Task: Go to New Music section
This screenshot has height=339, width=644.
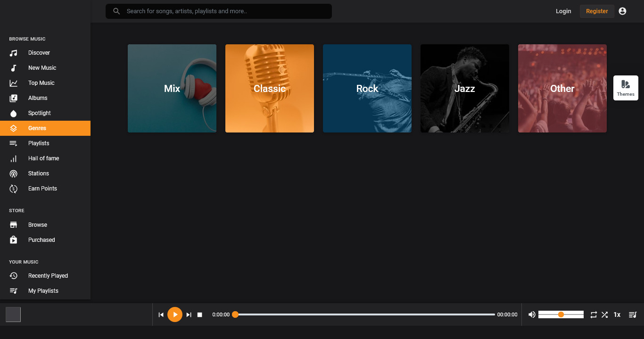Action: [45, 68]
